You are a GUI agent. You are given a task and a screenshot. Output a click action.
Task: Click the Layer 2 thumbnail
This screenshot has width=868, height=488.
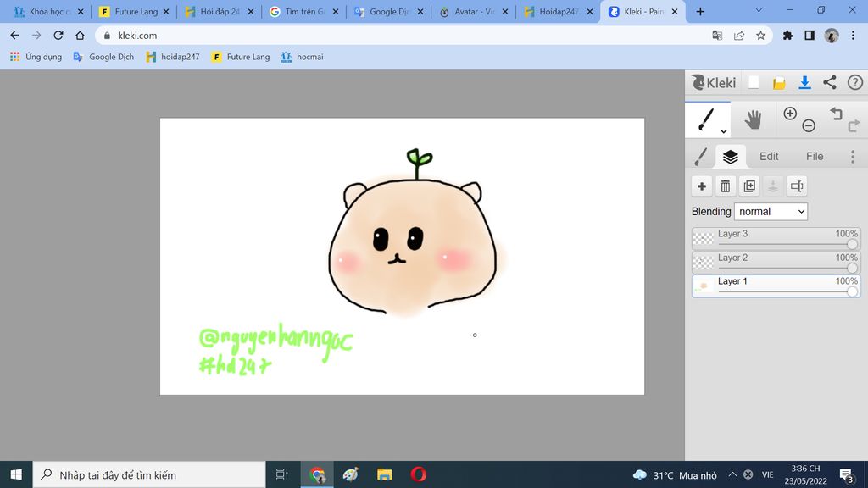click(703, 263)
